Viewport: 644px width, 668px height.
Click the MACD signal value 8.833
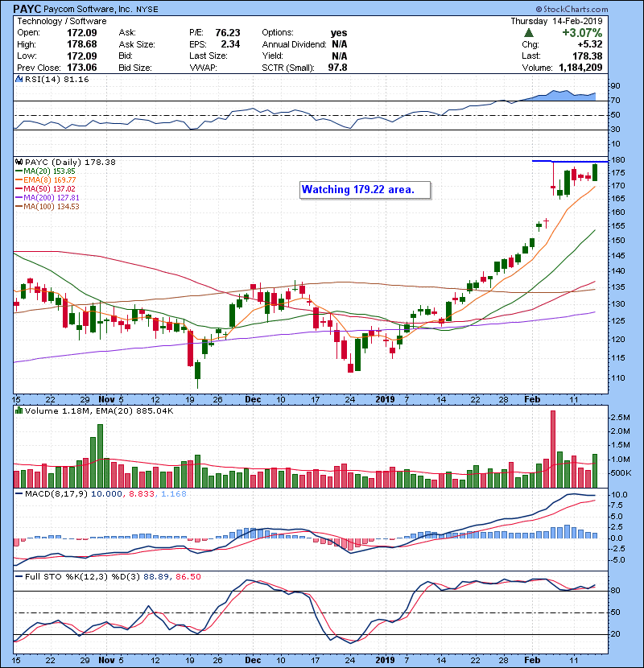[141, 494]
